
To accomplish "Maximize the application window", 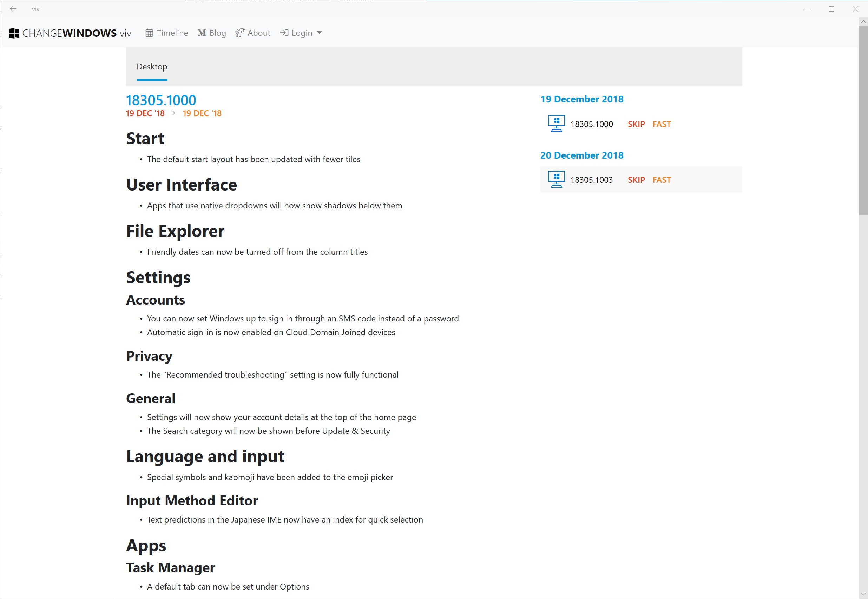I will click(831, 9).
